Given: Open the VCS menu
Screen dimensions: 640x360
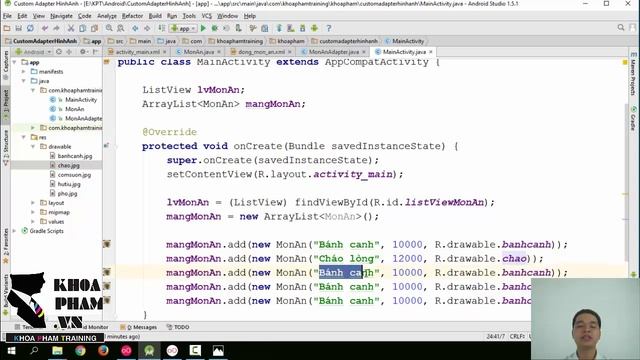Looking at the screenshot, I should (207, 16).
